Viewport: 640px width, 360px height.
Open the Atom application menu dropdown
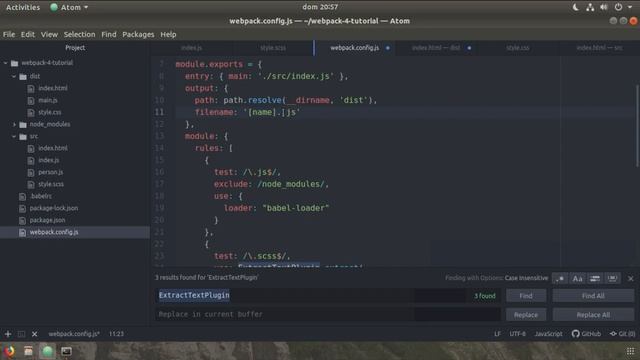click(x=69, y=7)
